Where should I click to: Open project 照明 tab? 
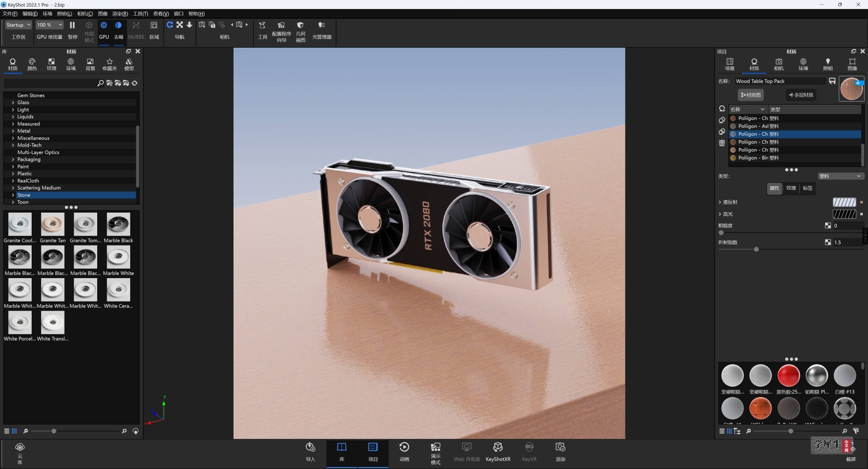tap(828, 64)
